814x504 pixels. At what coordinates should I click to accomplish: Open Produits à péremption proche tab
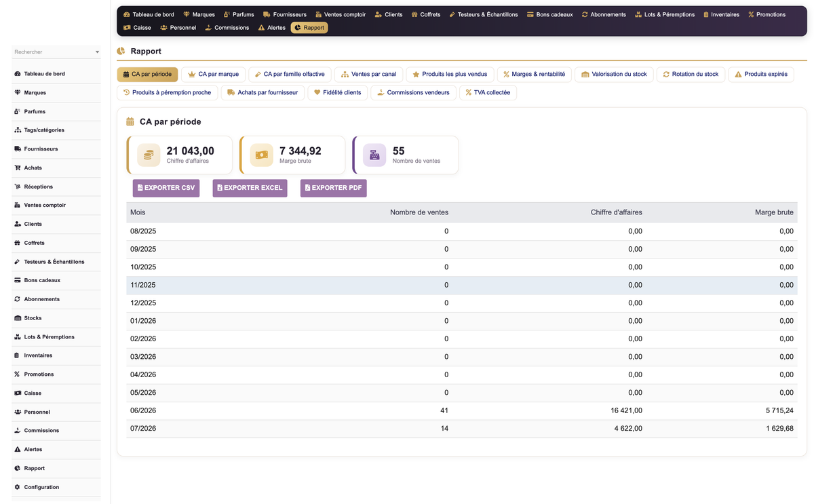tap(168, 93)
